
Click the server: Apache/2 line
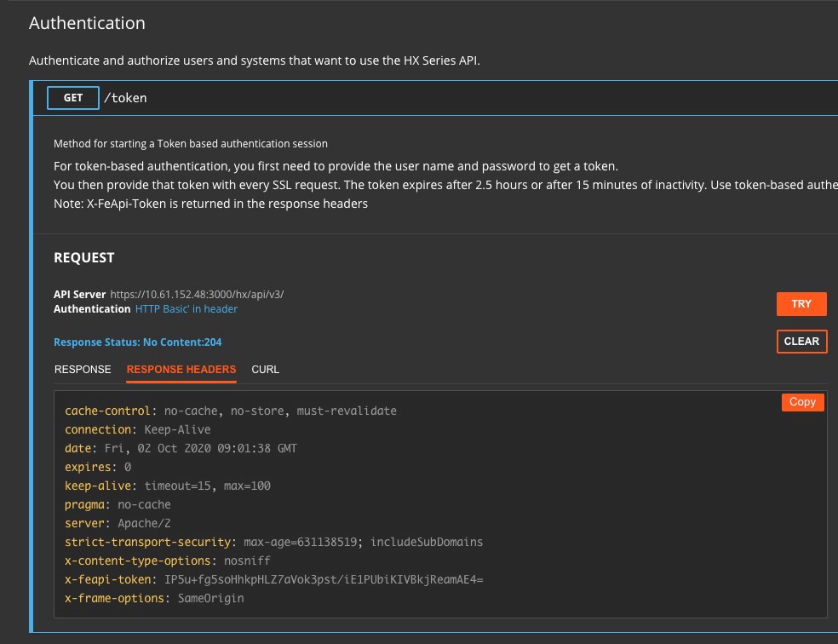(x=118, y=523)
